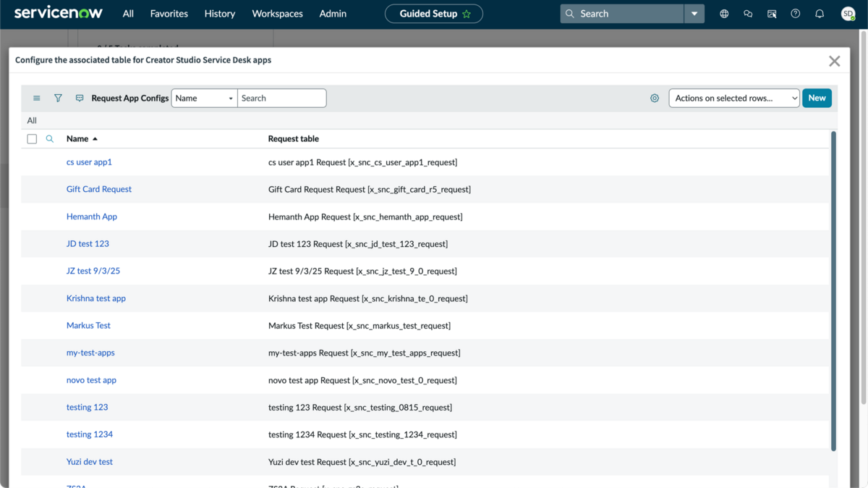Viewport: 868px width, 488px height.
Task: Click x_snc_testing_0815_request table cell
Action: 360,408
